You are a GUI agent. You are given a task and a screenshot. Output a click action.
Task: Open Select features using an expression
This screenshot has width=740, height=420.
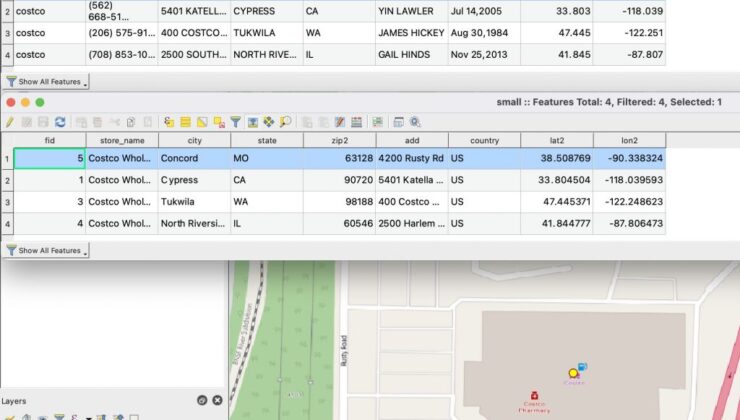click(169, 122)
